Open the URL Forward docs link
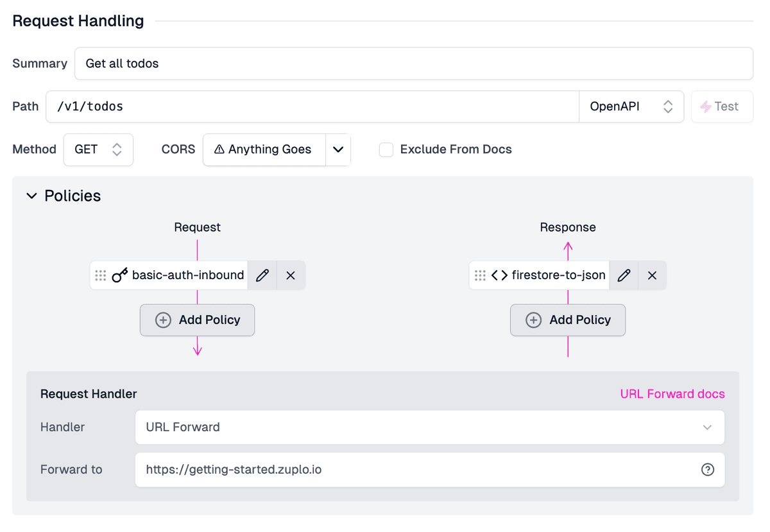This screenshot has width=770, height=532. 672,393
